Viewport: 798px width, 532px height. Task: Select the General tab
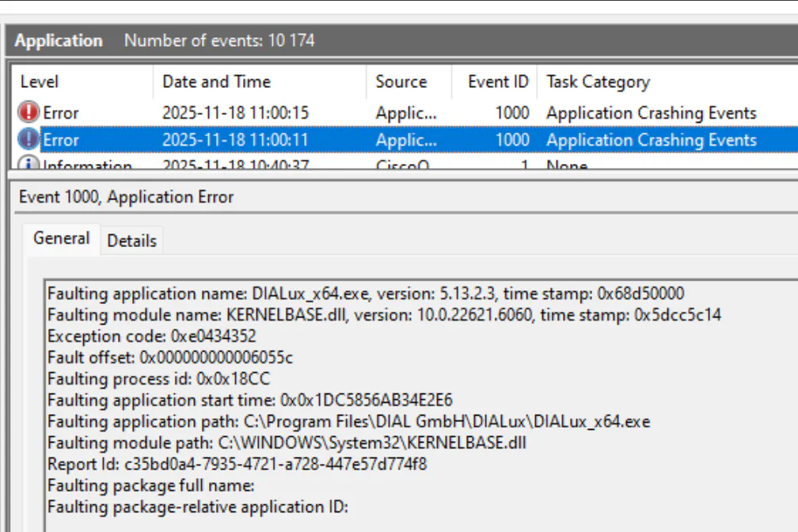61,238
